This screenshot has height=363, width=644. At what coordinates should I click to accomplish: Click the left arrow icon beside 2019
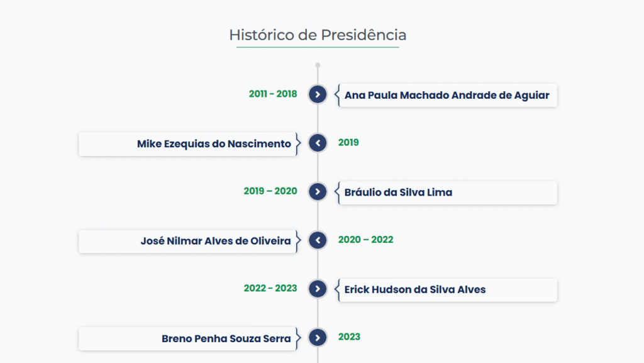(318, 143)
